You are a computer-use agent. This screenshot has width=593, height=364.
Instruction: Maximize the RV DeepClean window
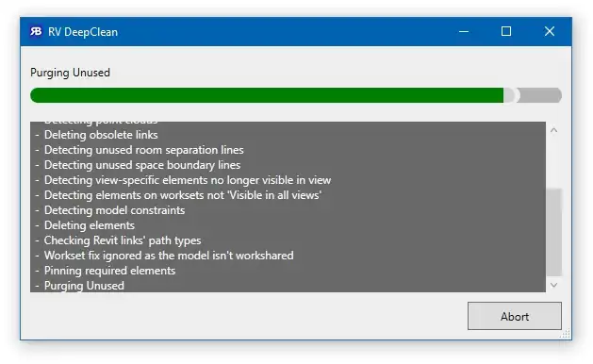point(506,31)
